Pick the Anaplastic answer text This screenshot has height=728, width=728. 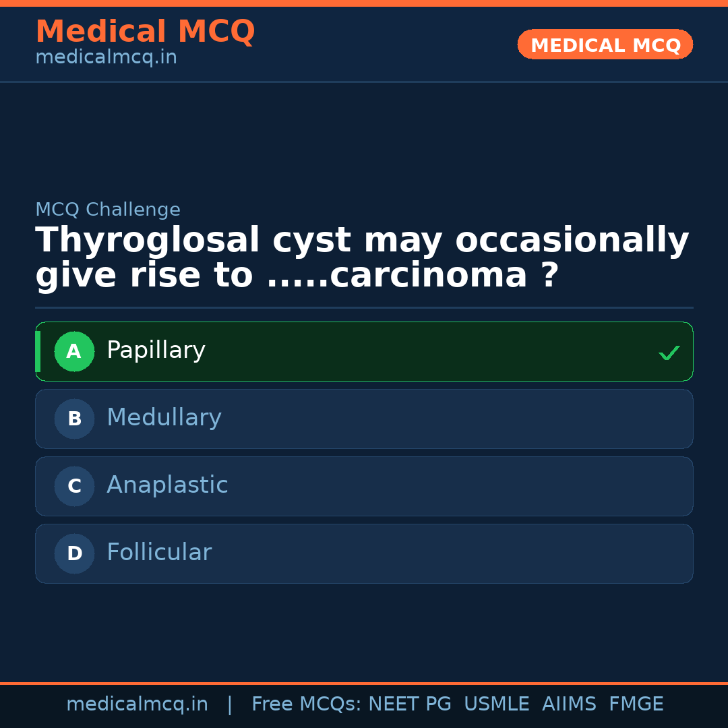point(167,485)
